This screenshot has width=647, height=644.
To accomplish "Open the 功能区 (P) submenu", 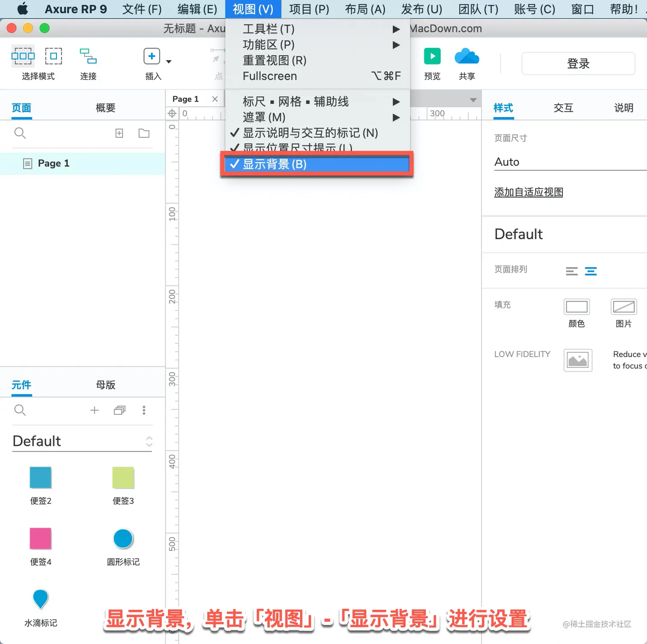I will [x=318, y=45].
